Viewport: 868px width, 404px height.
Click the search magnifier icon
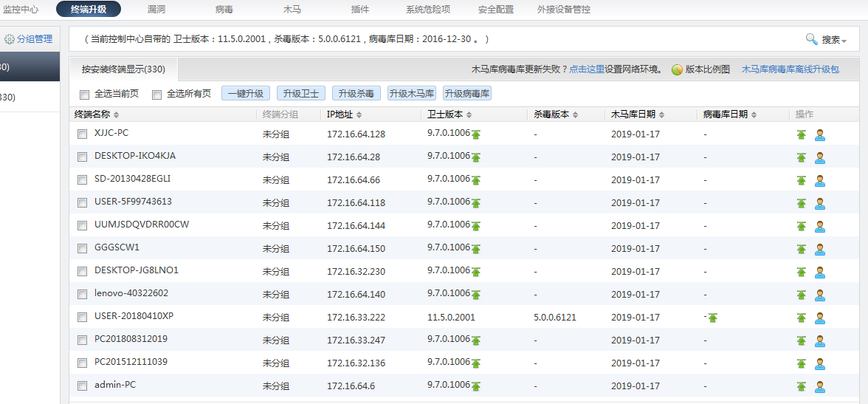click(x=811, y=39)
